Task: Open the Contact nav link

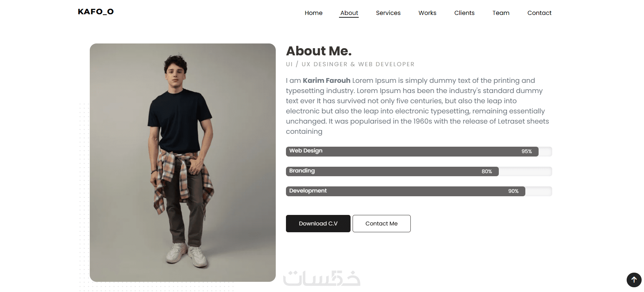Action: 539,13
